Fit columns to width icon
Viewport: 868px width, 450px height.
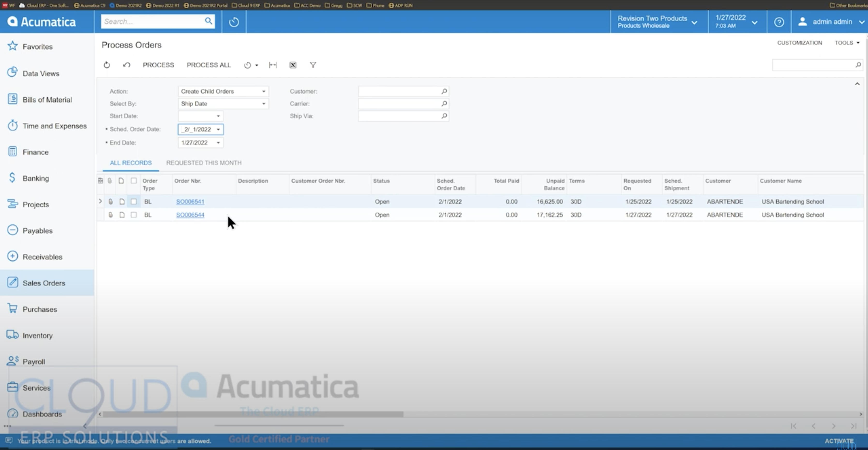pos(273,65)
